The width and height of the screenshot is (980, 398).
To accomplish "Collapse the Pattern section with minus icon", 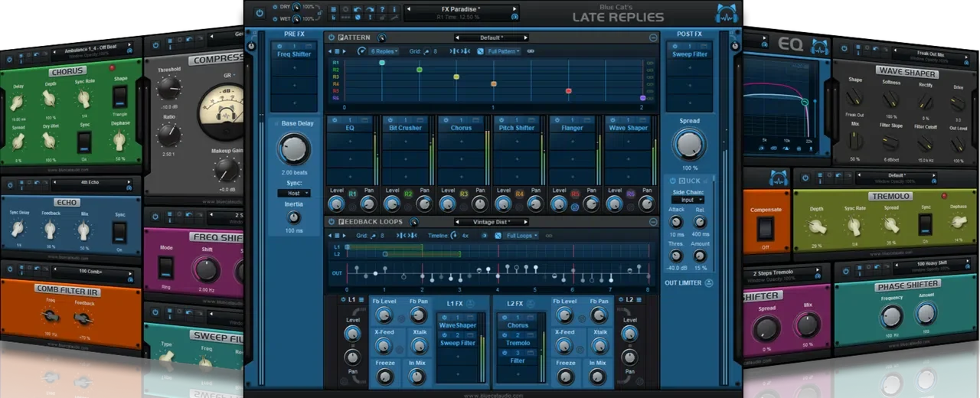I will click(653, 38).
